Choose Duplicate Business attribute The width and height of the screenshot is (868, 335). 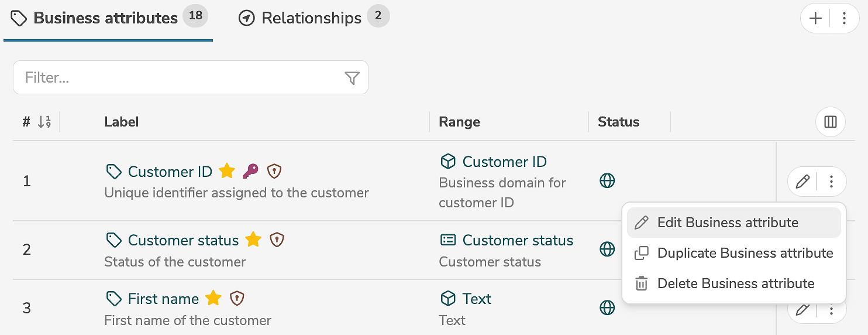click(x=745, y=253)
